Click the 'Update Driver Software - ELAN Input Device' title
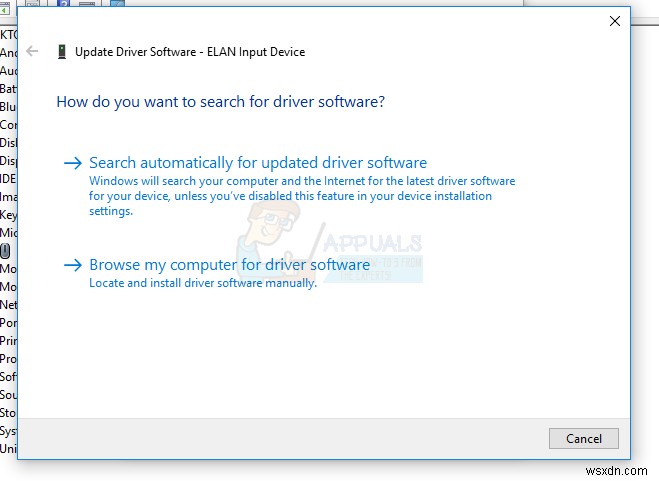This screenshot has width=659, height=481. point(190,52)
